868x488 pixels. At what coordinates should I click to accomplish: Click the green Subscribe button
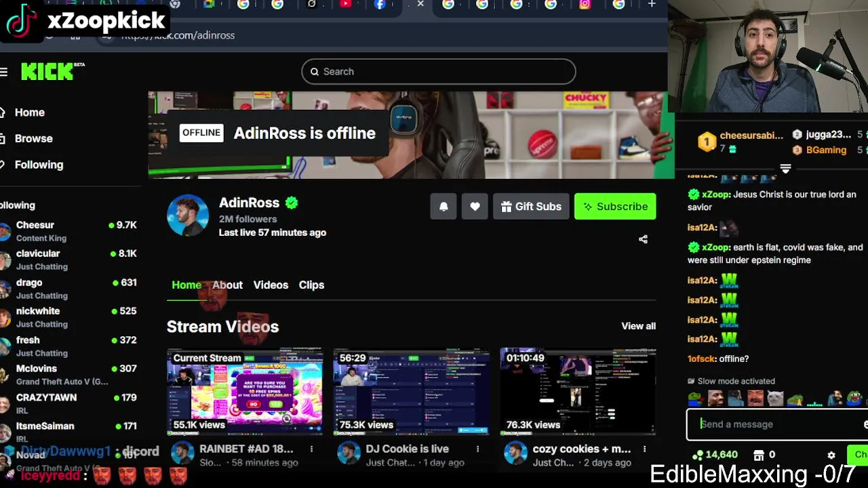pos(615,207)
